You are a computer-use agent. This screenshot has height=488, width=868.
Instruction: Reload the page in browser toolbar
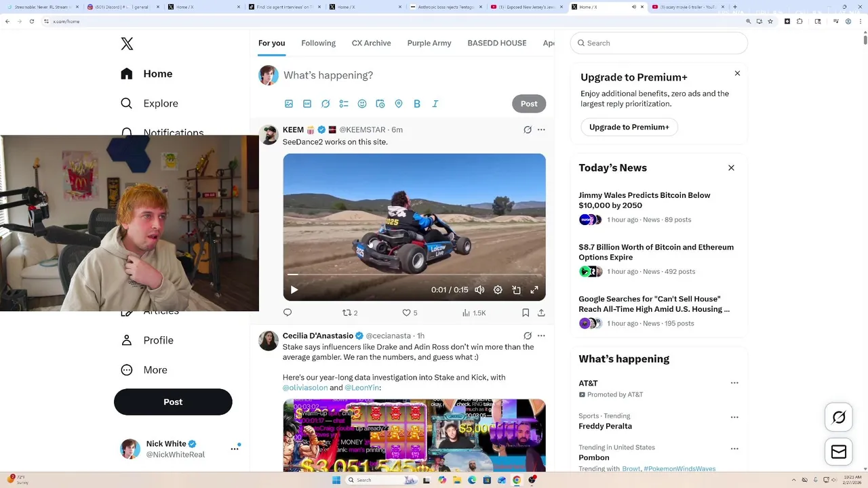point(32,21)
